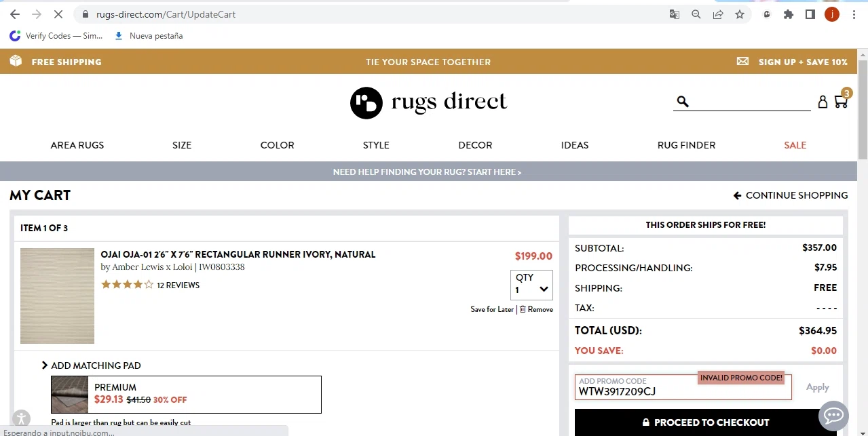Open the live chat bubble

click(x=833, y=415)
